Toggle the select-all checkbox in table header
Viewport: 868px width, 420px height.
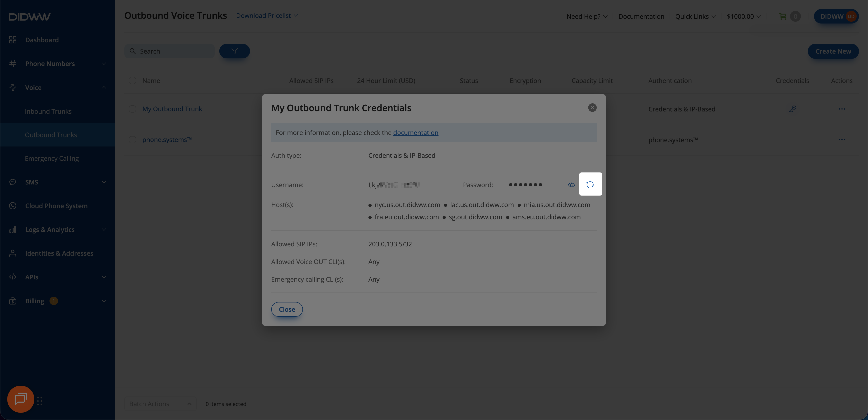pyautogui.click(x=132, y=80)
